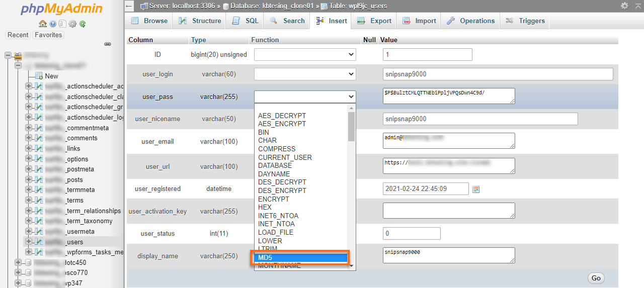The height and width of the screenshot is (288, 644).
Task: Click the user_status value field
Action: (x=412, y=233)
